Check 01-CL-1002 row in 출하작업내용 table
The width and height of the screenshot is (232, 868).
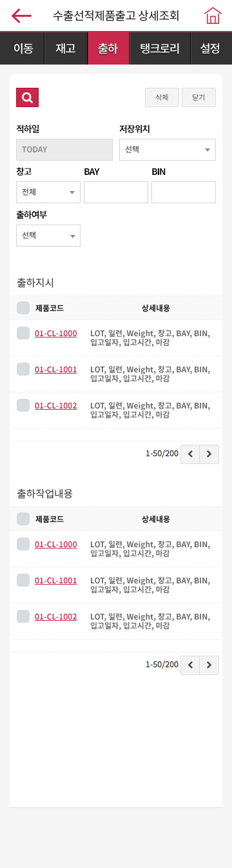pyautogui.click(x=23, y=616)
